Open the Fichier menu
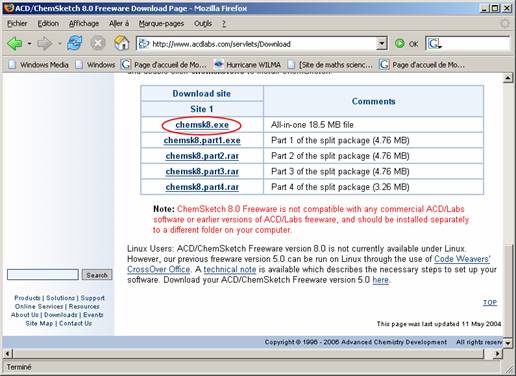516x376 pixels. pos(17,24)
